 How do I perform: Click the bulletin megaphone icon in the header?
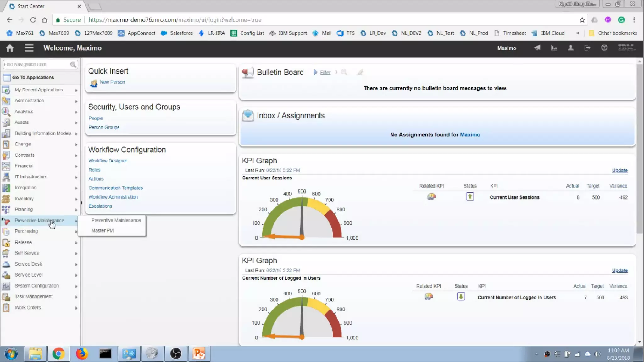click(537, 48)
